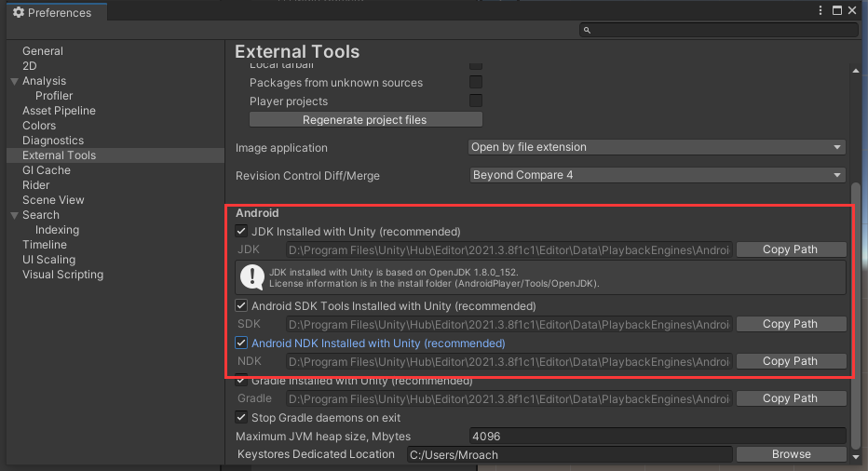
Task: Click the Gradle path field
Action: (509, 398)
